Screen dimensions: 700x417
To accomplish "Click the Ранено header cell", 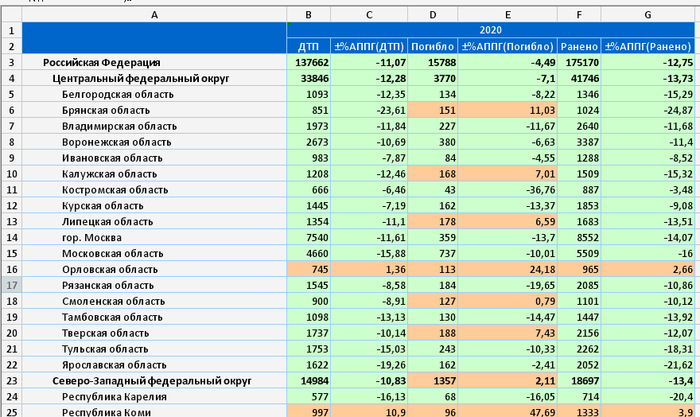I will pos(579,47).
